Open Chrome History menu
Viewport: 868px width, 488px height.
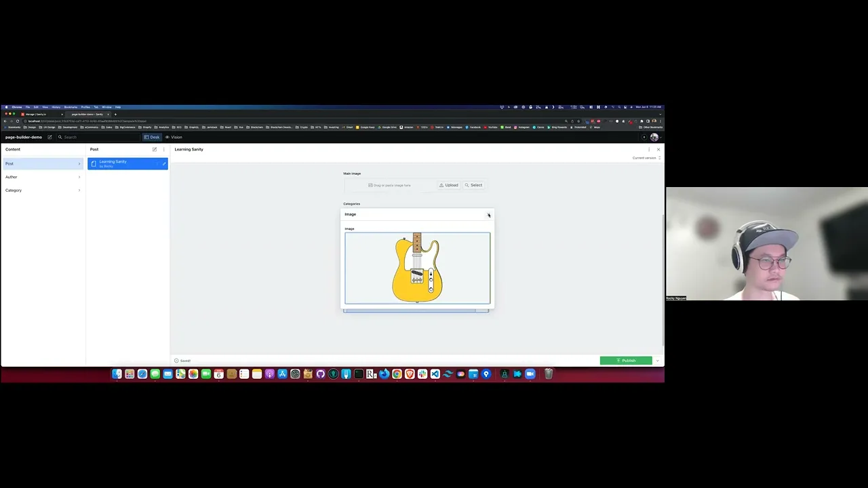[x=56, y=107]
